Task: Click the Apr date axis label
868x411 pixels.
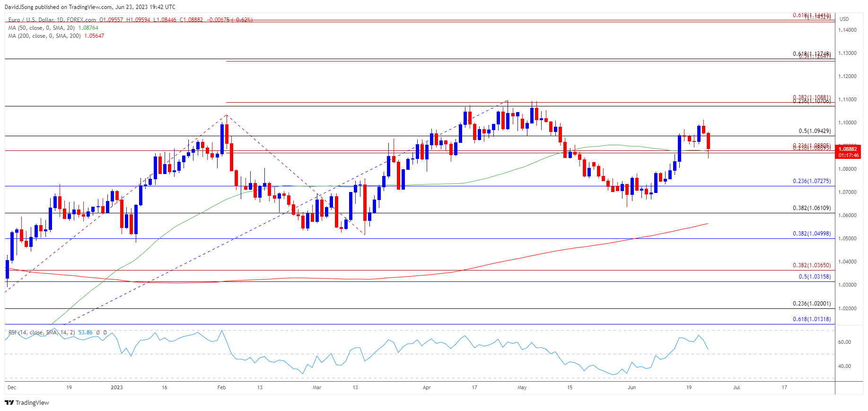Action: (427, 387)
